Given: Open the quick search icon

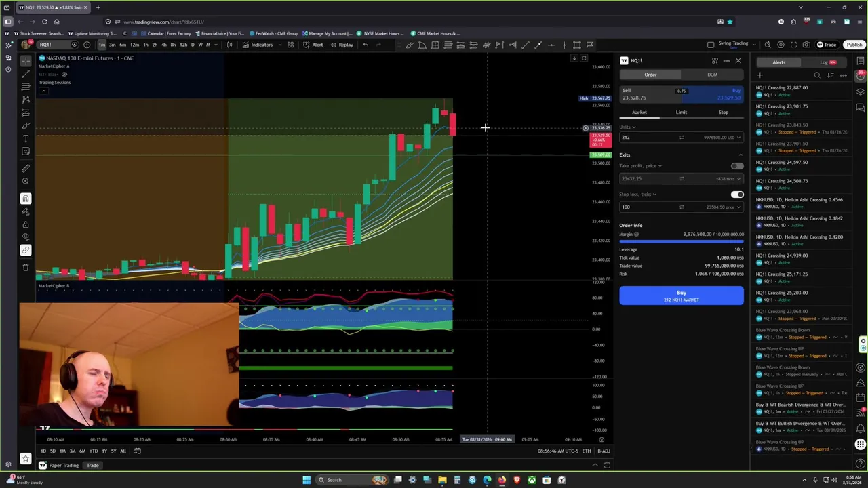Looking at the screenshot, I should [x=768, y=45].
